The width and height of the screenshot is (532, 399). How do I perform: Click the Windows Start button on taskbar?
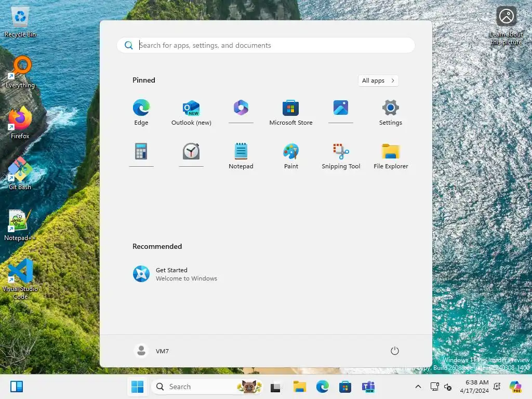pyautogui.click(x=137, y=387)
